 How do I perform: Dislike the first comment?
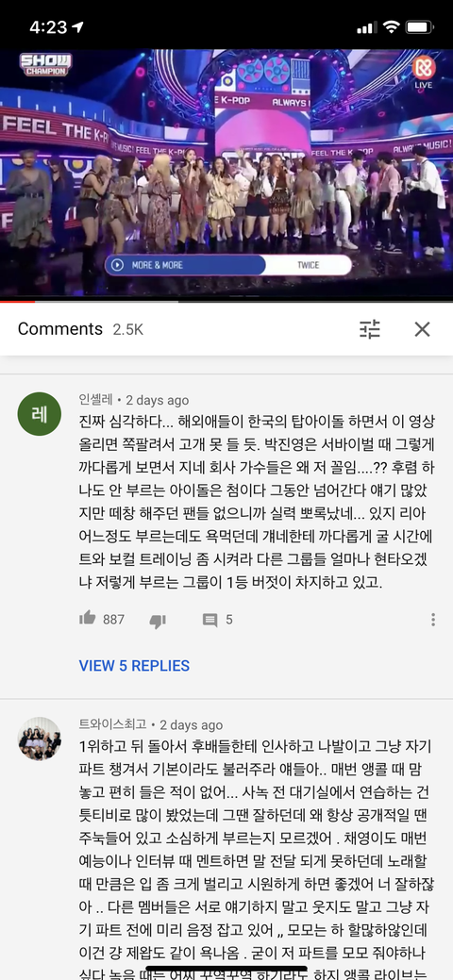[x=157, y=620]
